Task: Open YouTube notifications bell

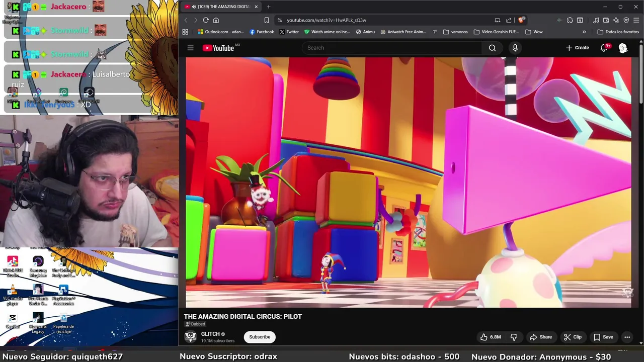Action: coord(604,48)
